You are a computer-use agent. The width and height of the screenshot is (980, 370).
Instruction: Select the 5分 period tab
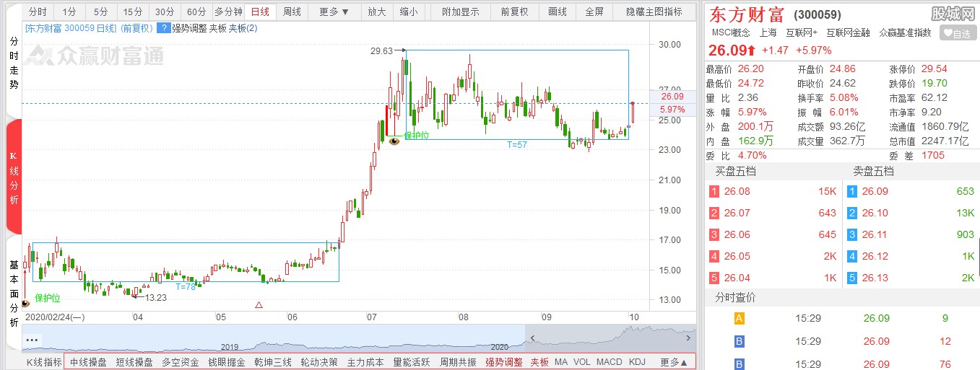[x=101, y=12]
